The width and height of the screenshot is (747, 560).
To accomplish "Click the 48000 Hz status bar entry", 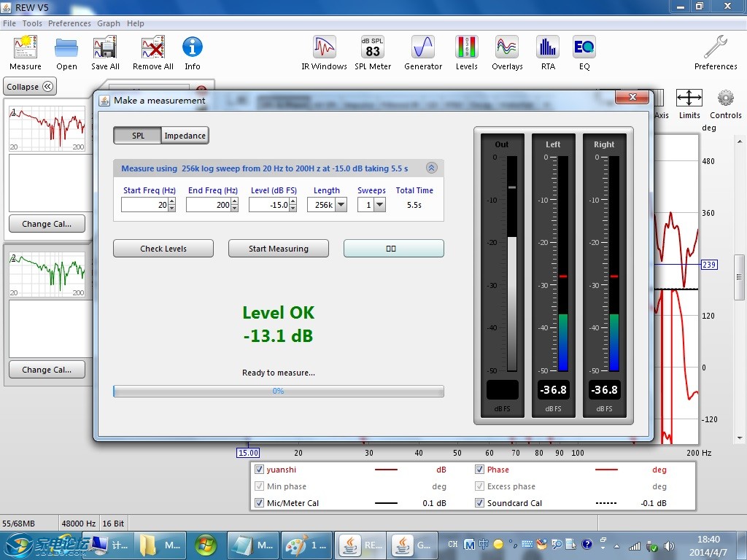I will point(79,524).
